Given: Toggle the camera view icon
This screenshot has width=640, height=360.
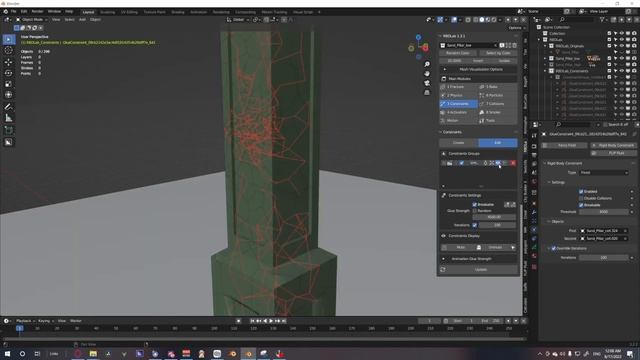Looking at the screenshot, I should [x=427, y=83].
